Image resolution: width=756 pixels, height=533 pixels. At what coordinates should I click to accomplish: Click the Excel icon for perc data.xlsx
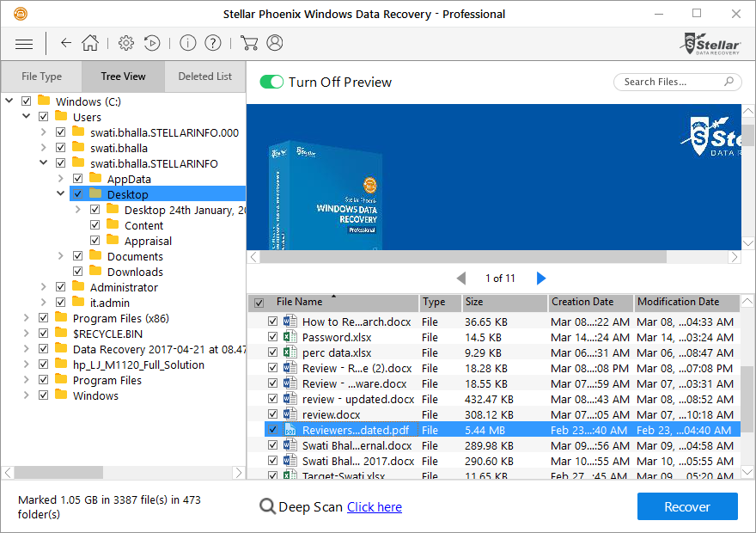point(290,352)
